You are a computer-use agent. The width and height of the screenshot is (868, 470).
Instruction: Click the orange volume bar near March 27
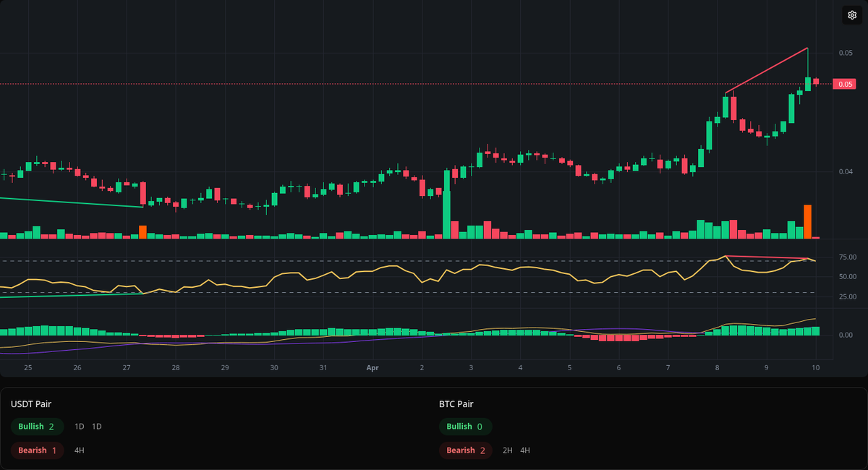point(142,232)
